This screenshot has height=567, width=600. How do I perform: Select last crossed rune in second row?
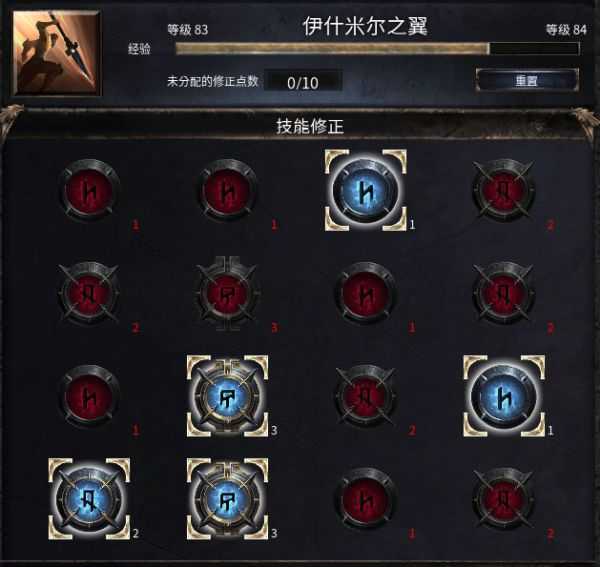point(504,293)
